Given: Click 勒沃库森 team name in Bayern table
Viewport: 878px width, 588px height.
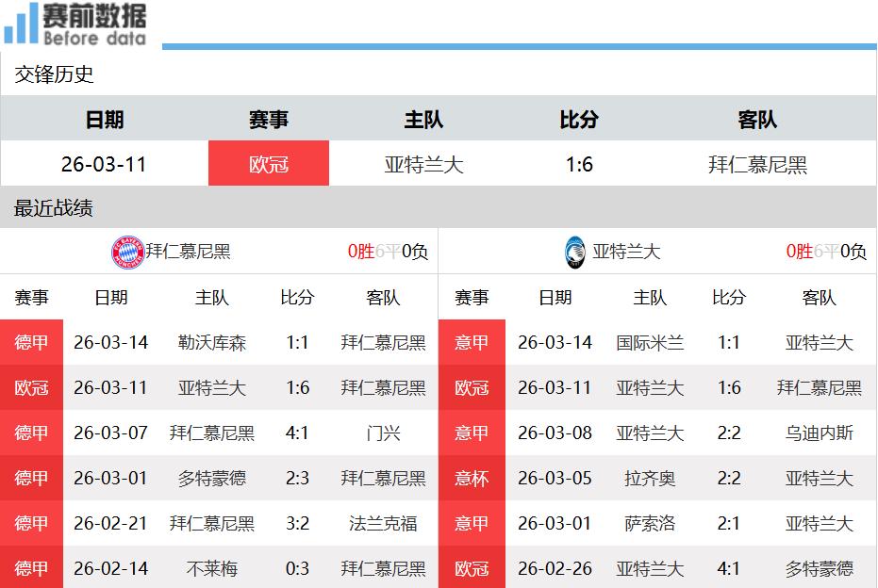Looking at the screenshot, I should click(x=212, y=342).
